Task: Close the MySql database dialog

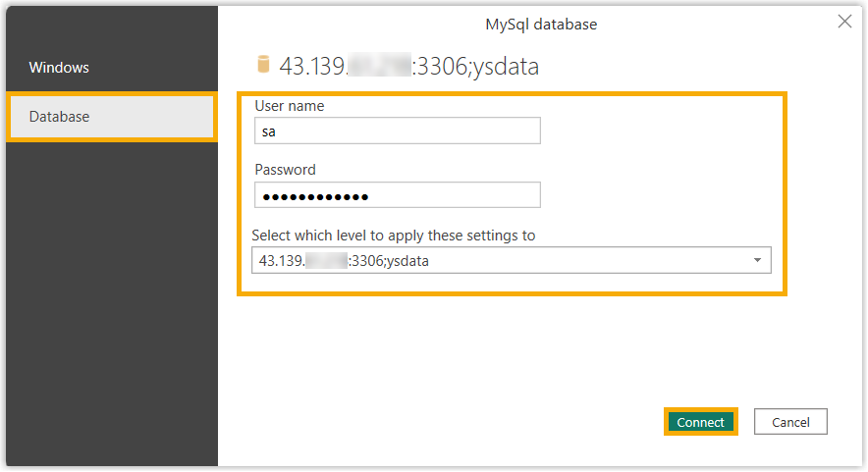Action: pos(844,22)
